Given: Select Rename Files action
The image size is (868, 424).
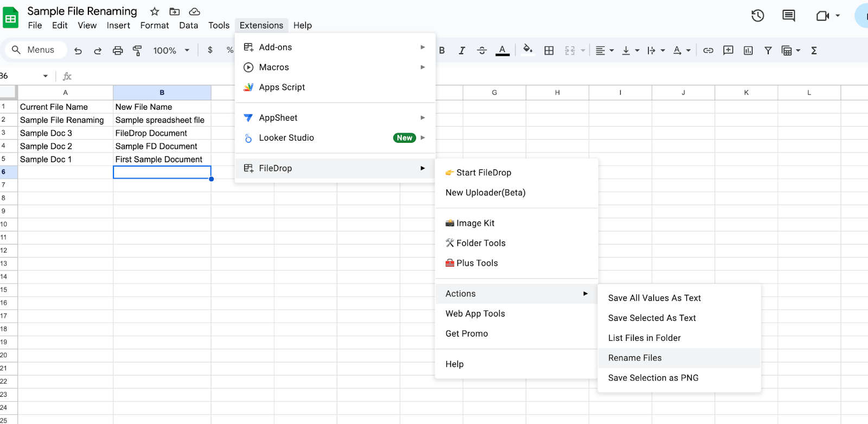Looking at the screenshot, I should (x=679, y=358).
